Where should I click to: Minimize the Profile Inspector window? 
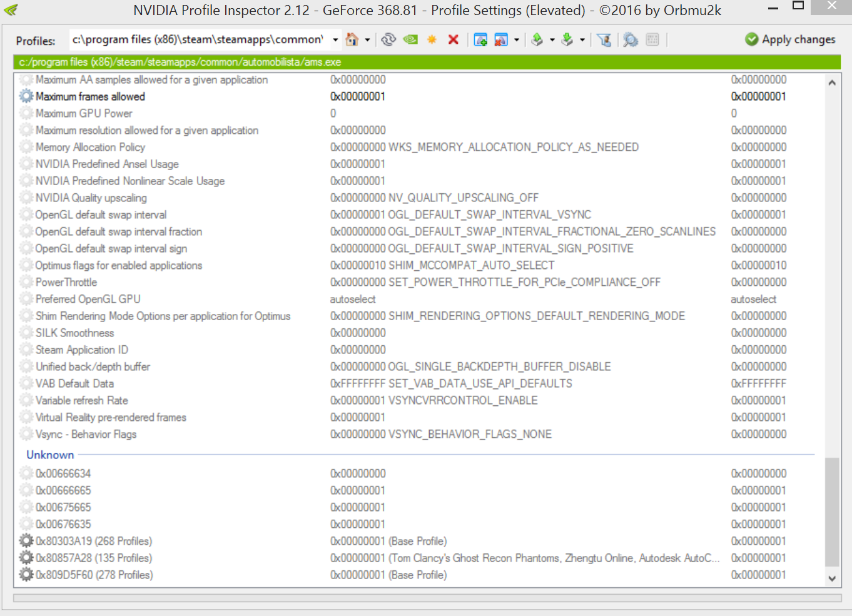pyautogui.click(x=773, y=8)
